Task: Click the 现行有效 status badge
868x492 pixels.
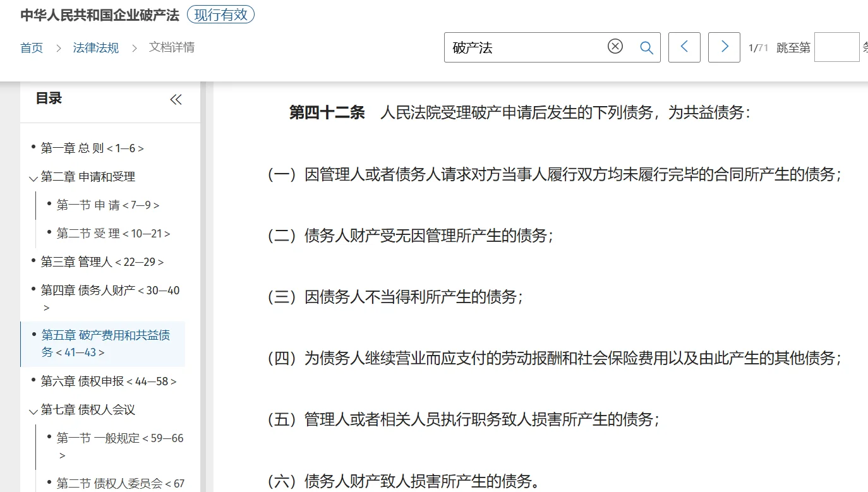Action: [220, 15]
